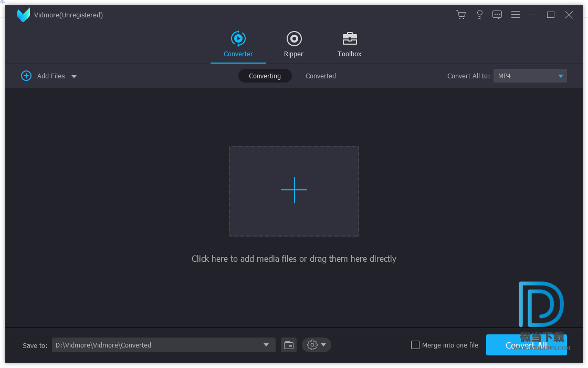Click the dashed add media drop area
This screenshot has width=588, height=368.
click(x=294, y=191)
